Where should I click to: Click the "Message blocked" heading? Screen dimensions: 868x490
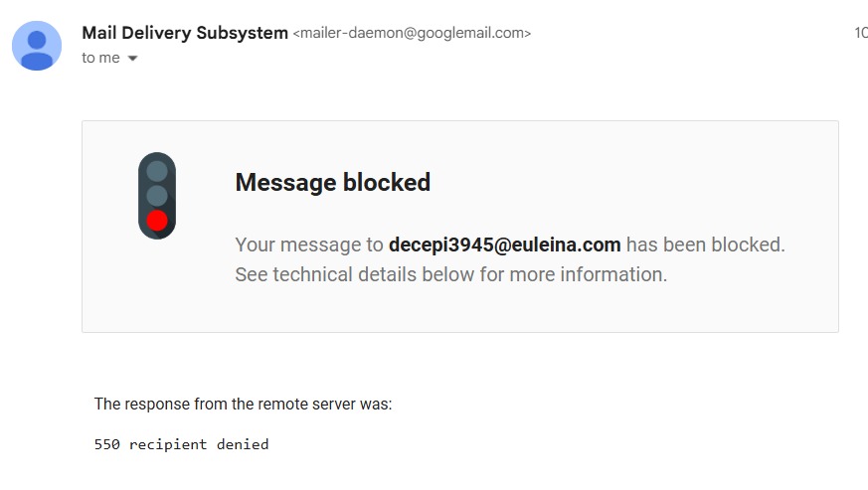(x=332, y=183)
